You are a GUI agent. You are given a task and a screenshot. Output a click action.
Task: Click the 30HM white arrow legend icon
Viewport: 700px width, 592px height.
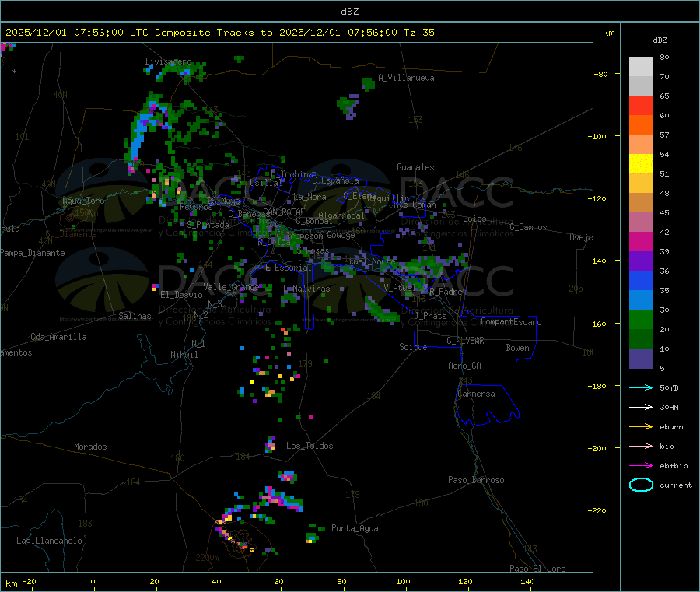pyautogui.click(x=641, y=407)
